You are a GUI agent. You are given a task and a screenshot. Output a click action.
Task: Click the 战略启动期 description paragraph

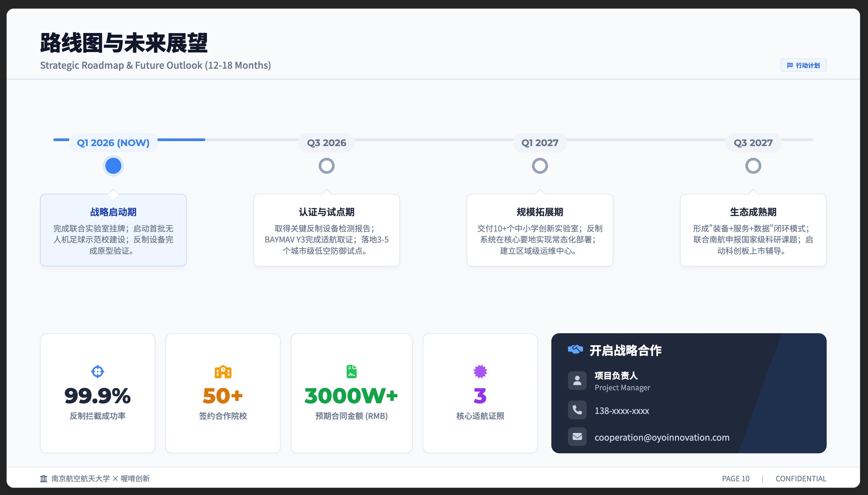point(113,240)
